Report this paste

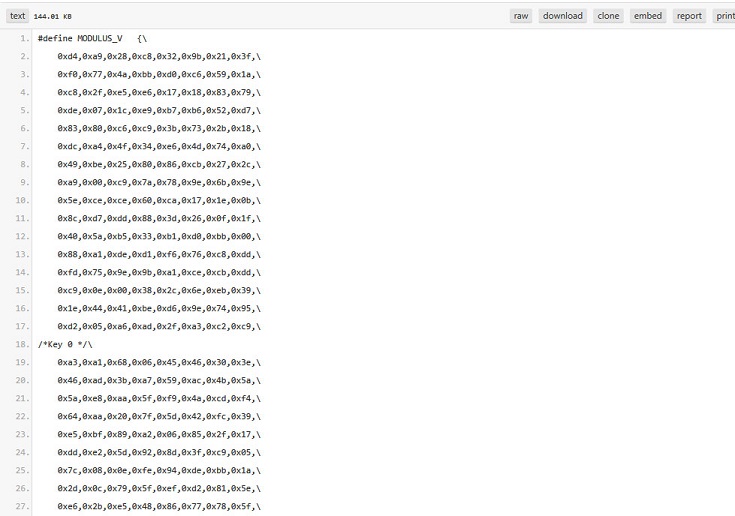click(x=689, y=16)
